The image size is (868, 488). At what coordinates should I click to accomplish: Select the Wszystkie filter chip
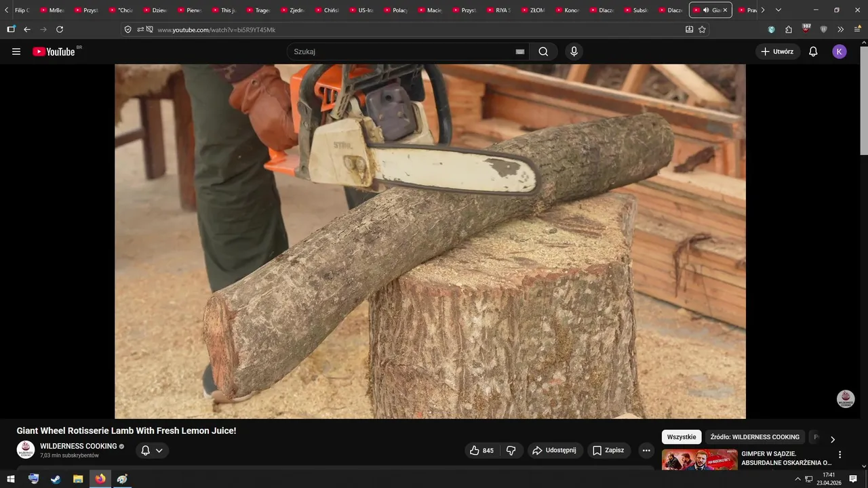point(682,437)
